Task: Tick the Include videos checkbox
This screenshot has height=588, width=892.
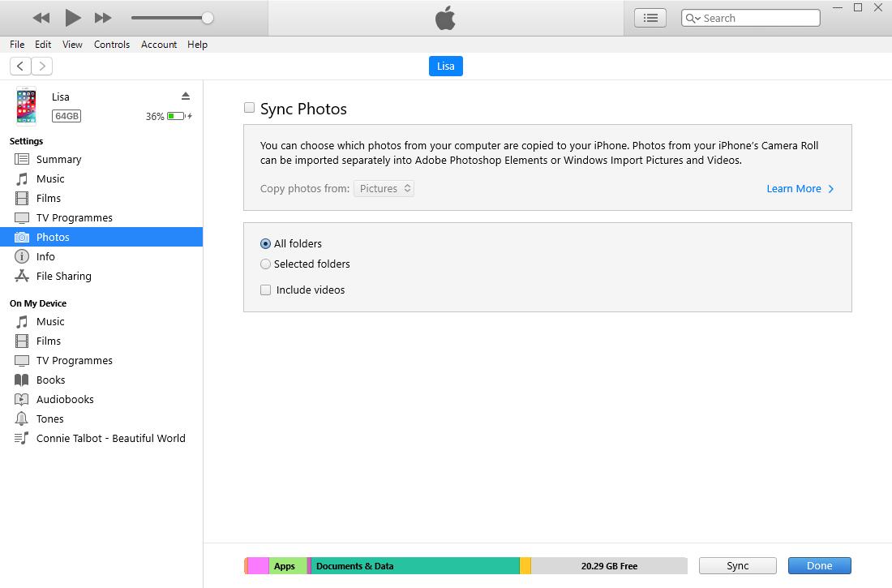Action: pos(266,290)
